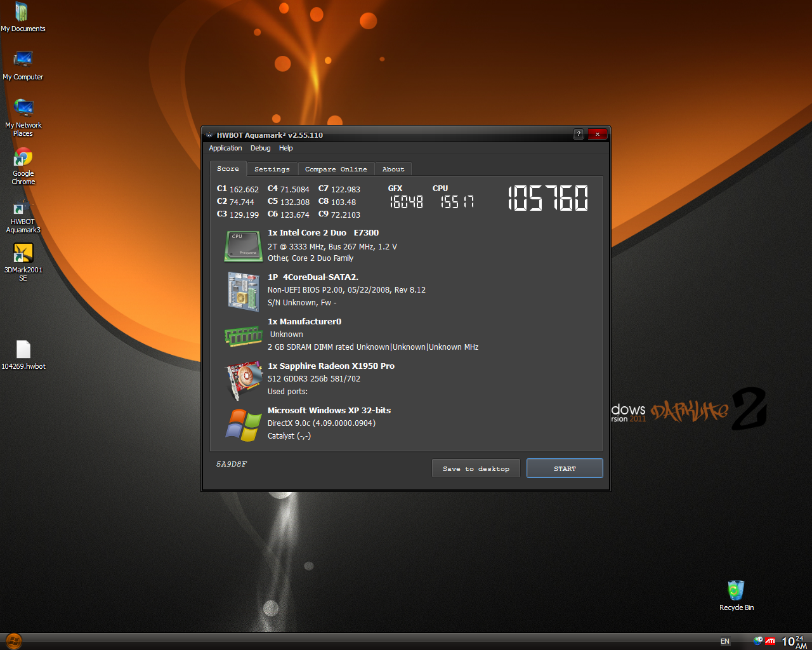Open the Debug menu
812x650 pixels.
coord(260,148)
